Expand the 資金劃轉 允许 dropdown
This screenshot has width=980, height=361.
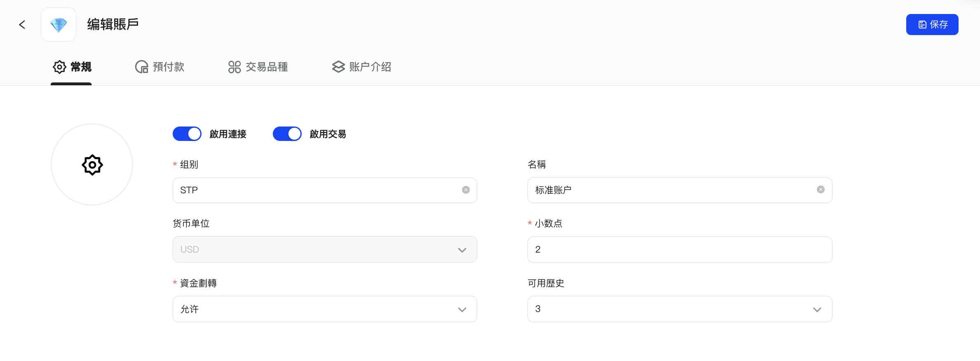pos(325,309)
